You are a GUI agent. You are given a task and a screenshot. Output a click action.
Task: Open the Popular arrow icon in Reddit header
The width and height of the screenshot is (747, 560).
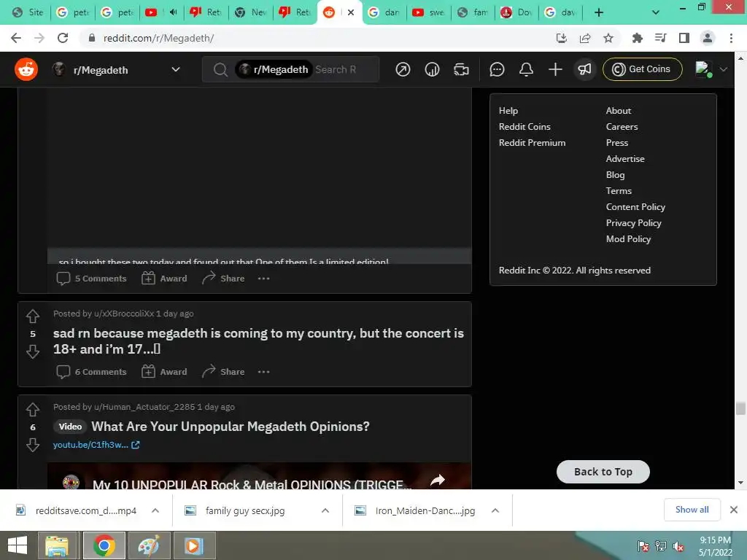[x=403, y=69]
